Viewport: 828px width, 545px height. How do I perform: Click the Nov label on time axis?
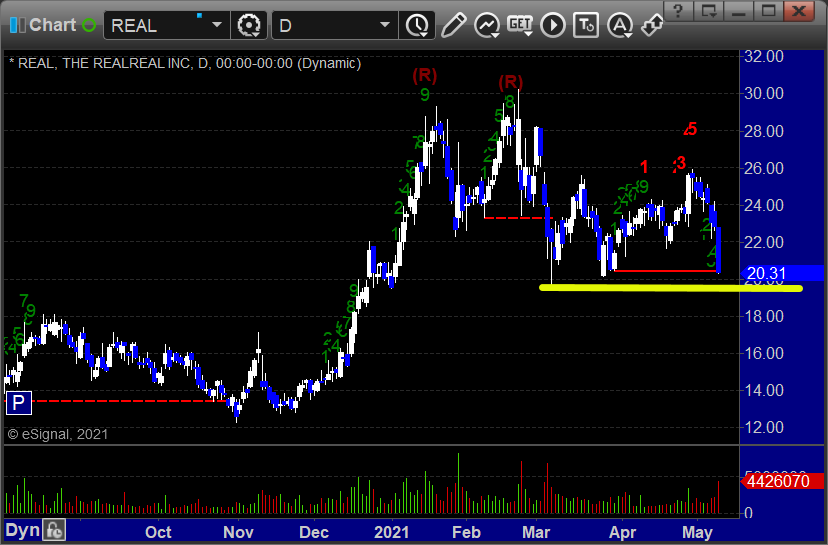(238, 532)
